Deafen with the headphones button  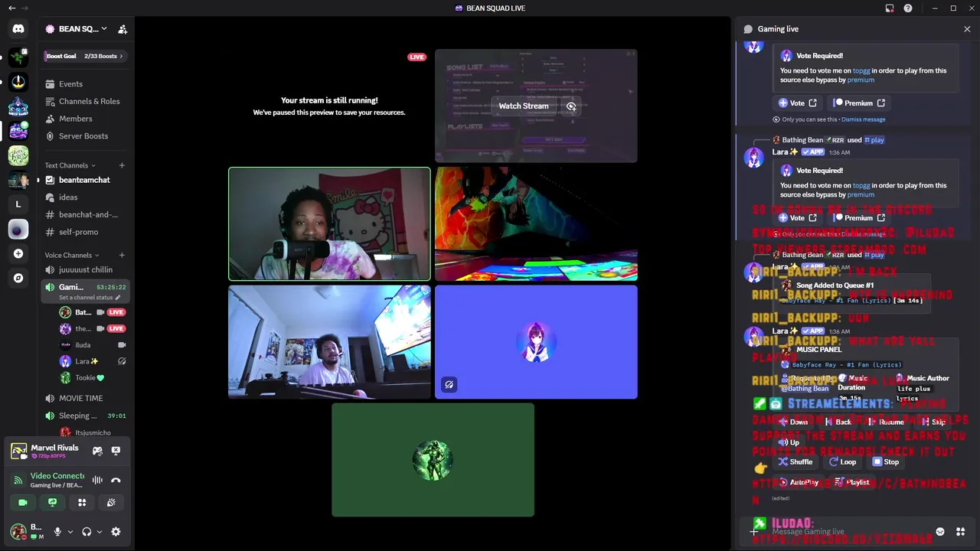(x=87, y=532)
